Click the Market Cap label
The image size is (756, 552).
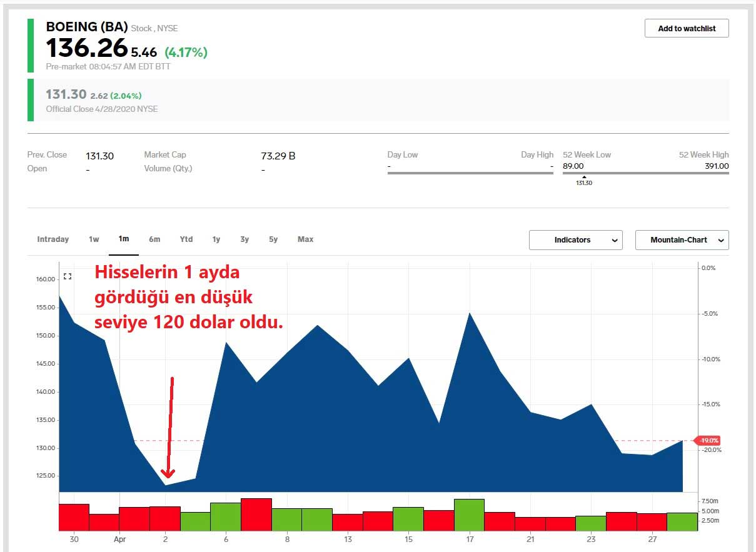(165, 155)
